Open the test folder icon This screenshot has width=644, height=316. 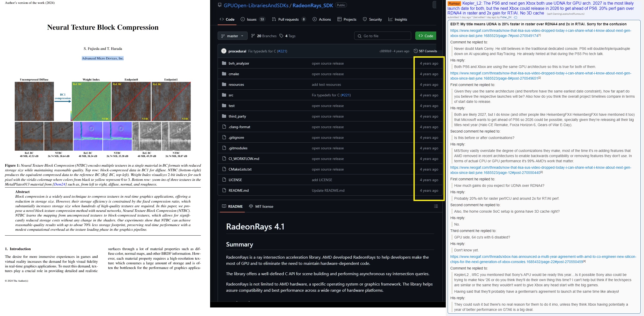pyautogui.click(x=224, y=106)
